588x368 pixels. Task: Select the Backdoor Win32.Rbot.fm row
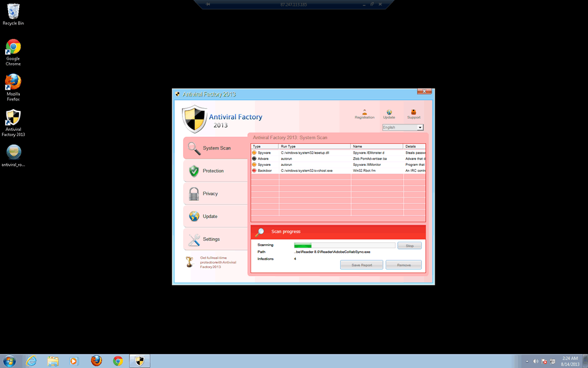(x=338, y=171)
